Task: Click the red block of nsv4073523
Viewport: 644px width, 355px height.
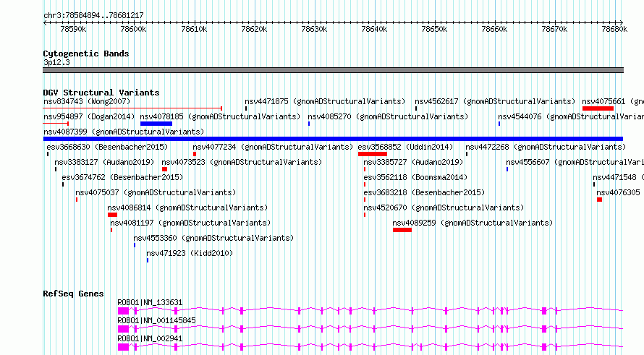Action: [164, 169]
